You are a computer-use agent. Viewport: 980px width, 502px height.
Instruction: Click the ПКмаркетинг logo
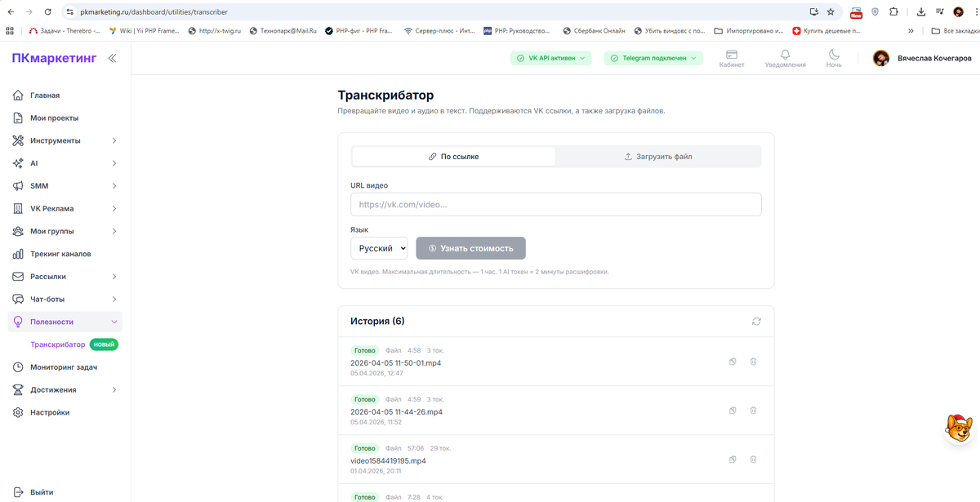click(54, 58)
